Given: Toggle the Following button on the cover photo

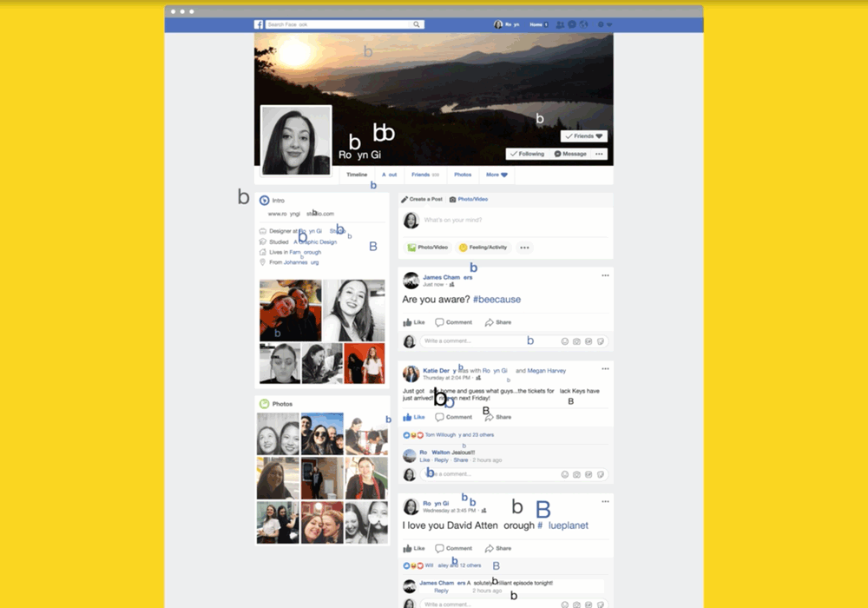Looking at the screenshot, I should click(528, 154).
